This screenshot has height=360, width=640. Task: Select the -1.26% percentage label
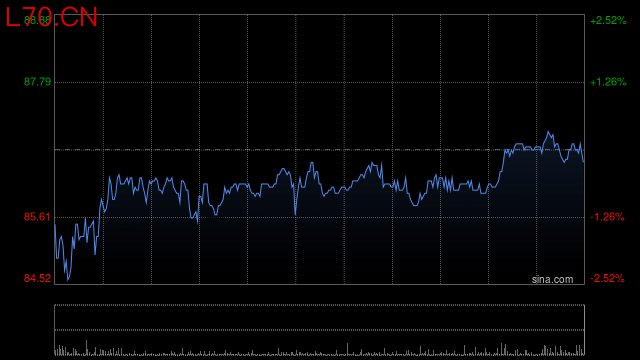click(607, 217)
